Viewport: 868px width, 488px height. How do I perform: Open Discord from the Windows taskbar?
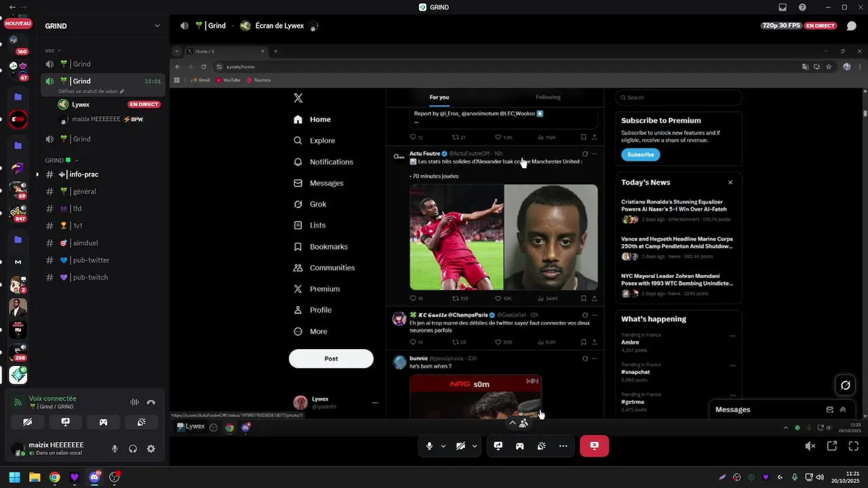[x=94, y=477]
